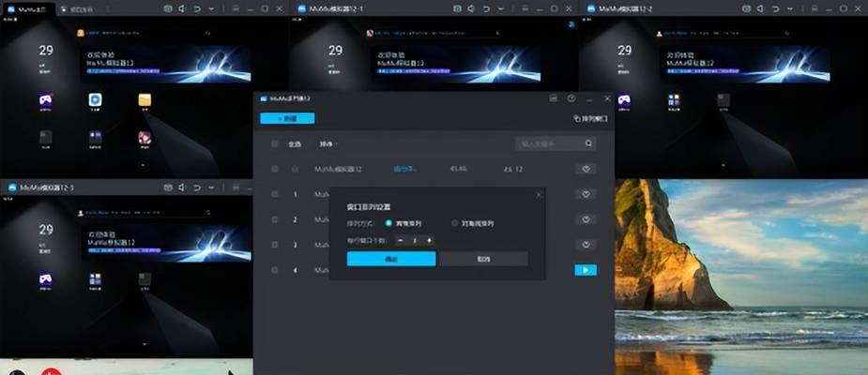Open the dark system apps folder in first MuMu window
This screenshot has height=375, width=868.
click(45, 137)
